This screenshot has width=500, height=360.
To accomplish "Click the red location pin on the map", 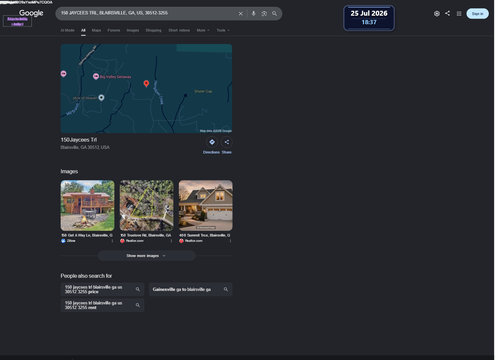I will [x=146, y=83].
